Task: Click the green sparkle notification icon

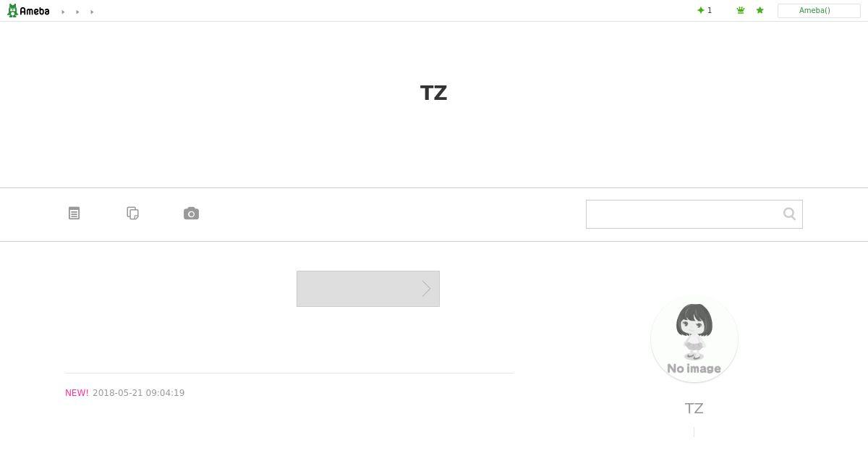Action: [700, 10]
